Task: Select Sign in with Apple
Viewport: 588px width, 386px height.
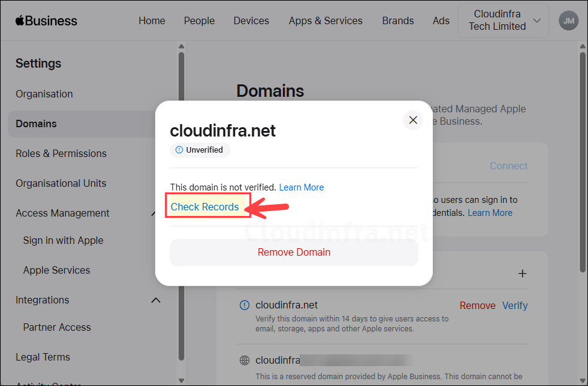Action: click(63, 240)
